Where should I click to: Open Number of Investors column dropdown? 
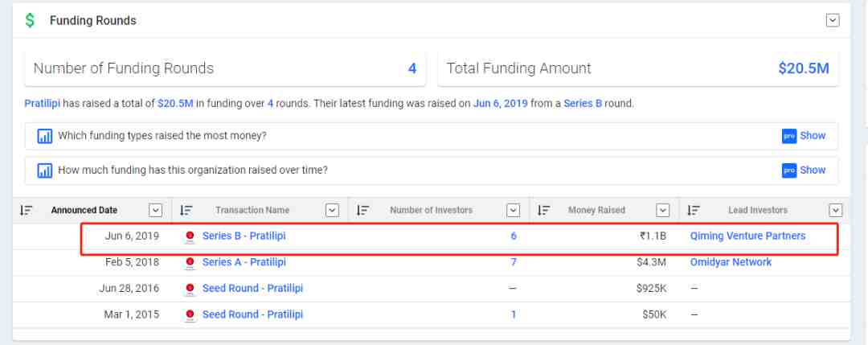pyautogui.click(x=514, y=211)
